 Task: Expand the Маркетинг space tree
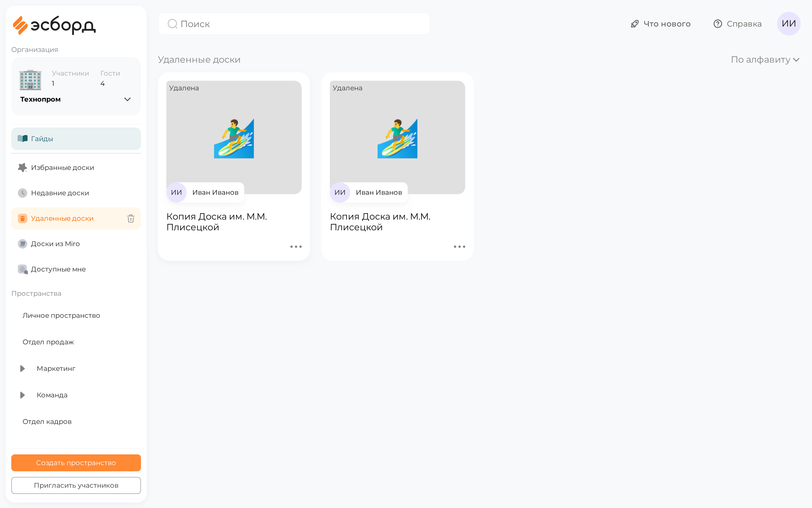pos(23,369)
